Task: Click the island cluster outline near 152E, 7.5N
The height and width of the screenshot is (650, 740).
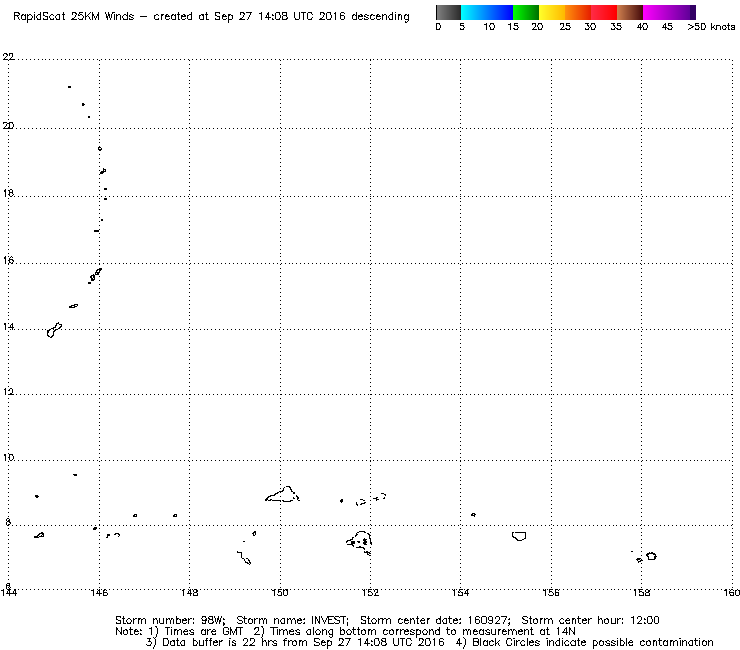Action: 359,542
